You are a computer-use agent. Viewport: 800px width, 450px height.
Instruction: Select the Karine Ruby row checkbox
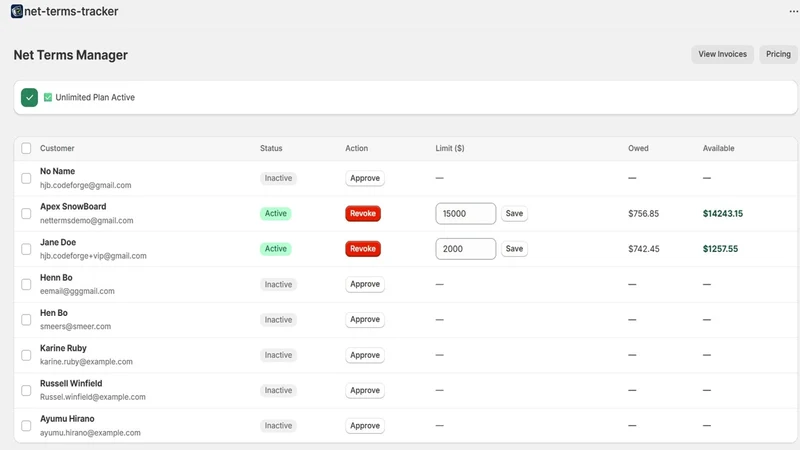[26, 355]
